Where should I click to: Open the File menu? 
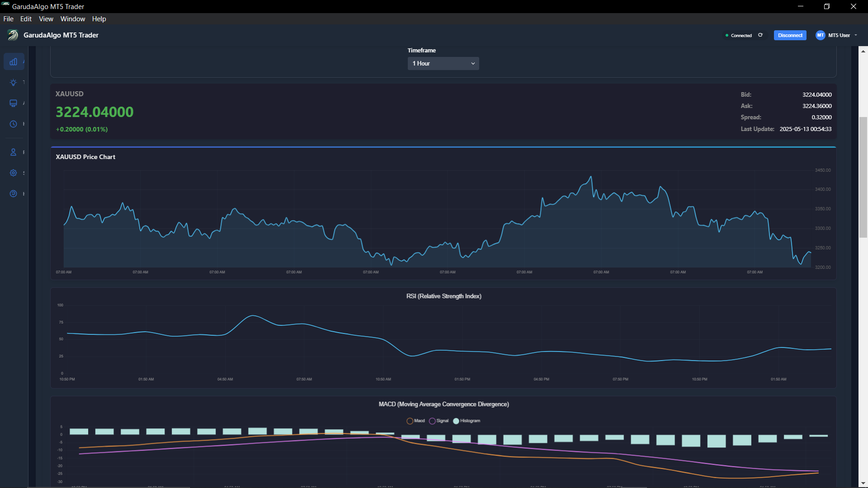[8, 19]
